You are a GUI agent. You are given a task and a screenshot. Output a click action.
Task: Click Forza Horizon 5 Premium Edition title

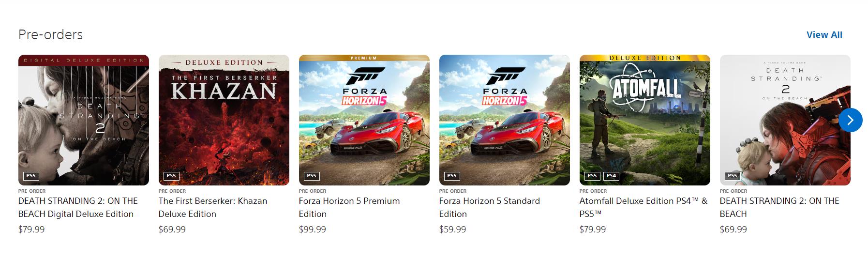click(349, 207)
